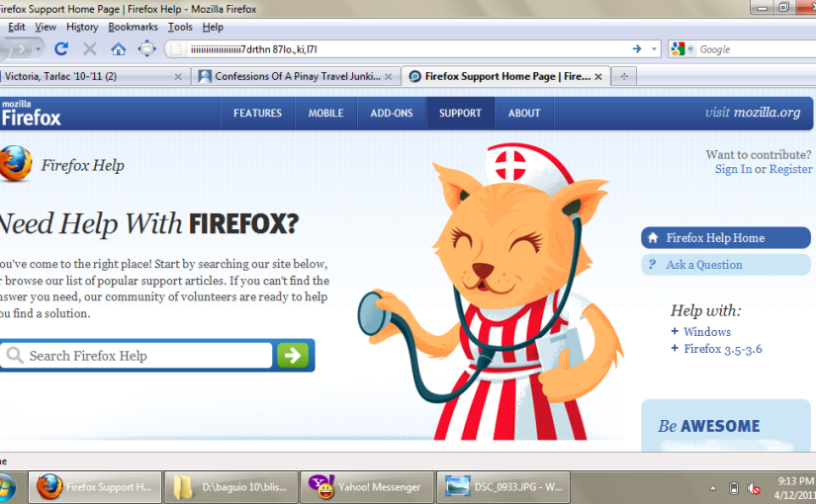Click the print icon next to Home

click(x=146, y=48)
